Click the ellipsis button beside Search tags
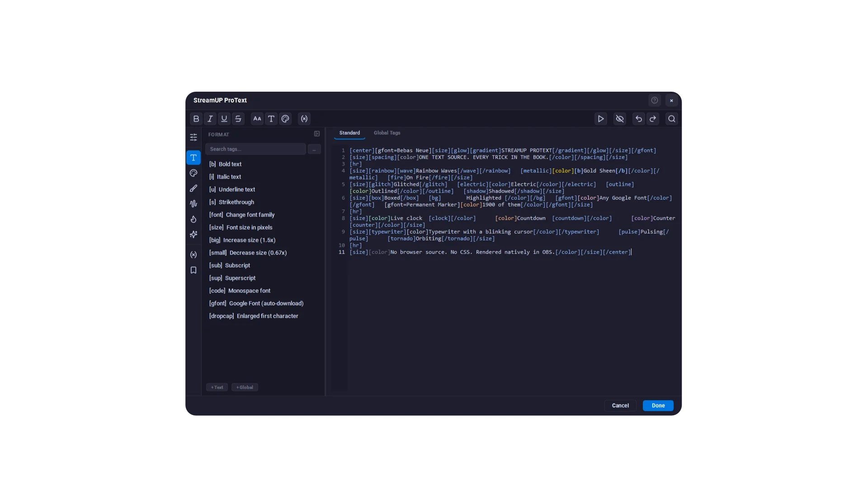Viewport: 868px width, 488px height. pyautogui.click(x=314, y=149)
